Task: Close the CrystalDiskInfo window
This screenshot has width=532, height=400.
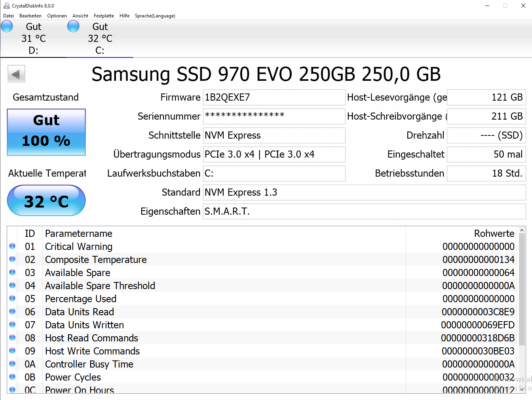Action: tap(523, 6)
